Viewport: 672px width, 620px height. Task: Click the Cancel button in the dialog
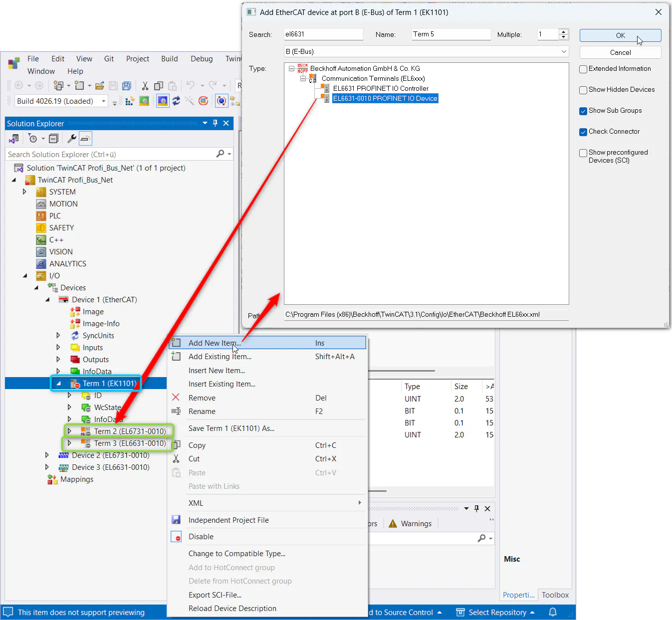[620, 52]
